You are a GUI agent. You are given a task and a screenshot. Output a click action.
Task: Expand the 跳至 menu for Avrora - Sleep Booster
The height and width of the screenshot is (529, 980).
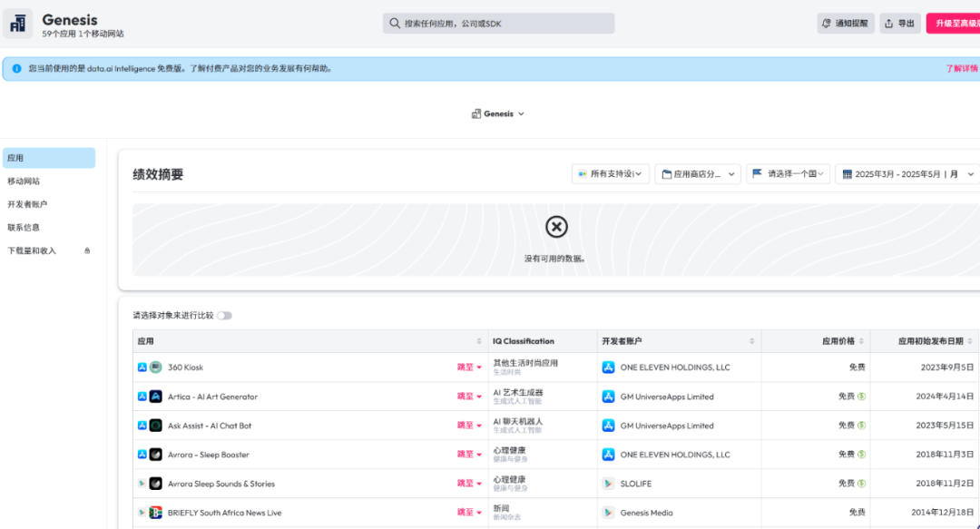[469, 455]
